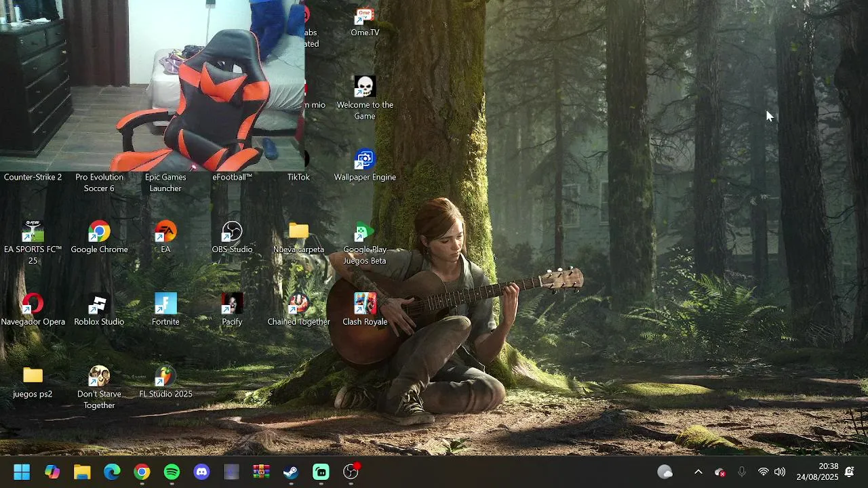868x488 pixels.
Task: Open the volume speaker control
Action: click(780, 472)
